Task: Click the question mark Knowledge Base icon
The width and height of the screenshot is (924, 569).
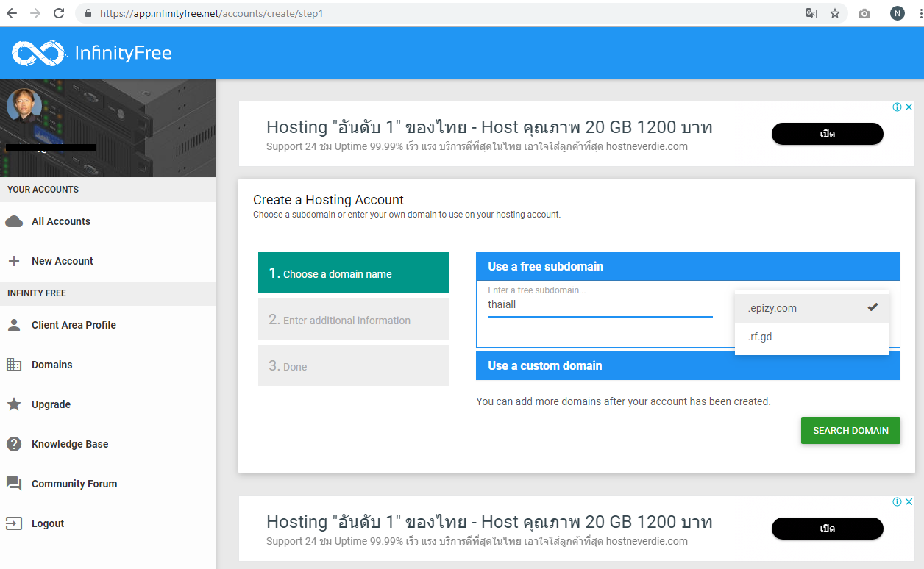Action: [14, 444]
